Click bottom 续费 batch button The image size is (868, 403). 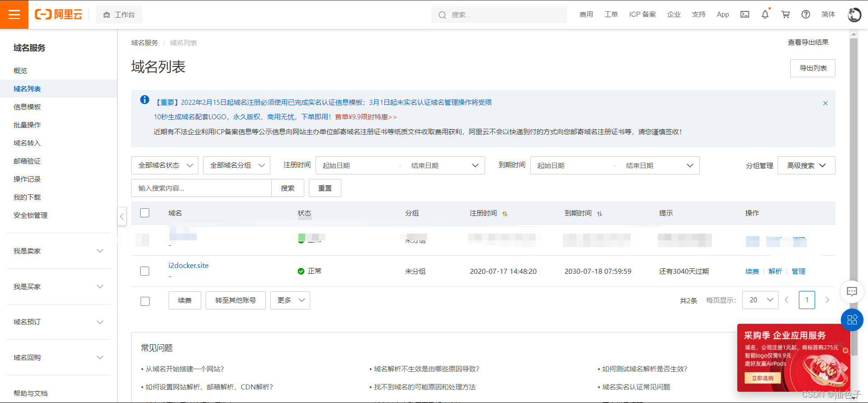click(185, 300)
